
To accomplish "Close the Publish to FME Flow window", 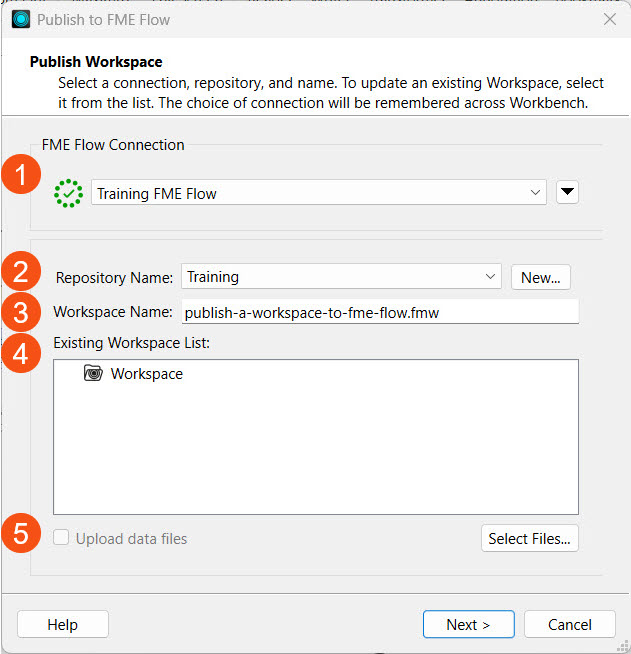I will click(609, 19).
